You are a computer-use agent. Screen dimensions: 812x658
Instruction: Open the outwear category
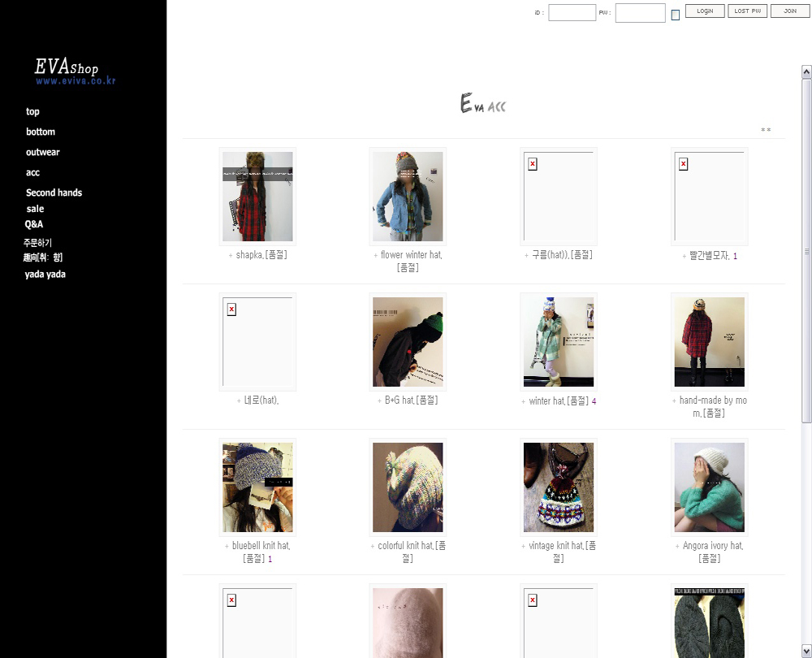coord(43,152)
